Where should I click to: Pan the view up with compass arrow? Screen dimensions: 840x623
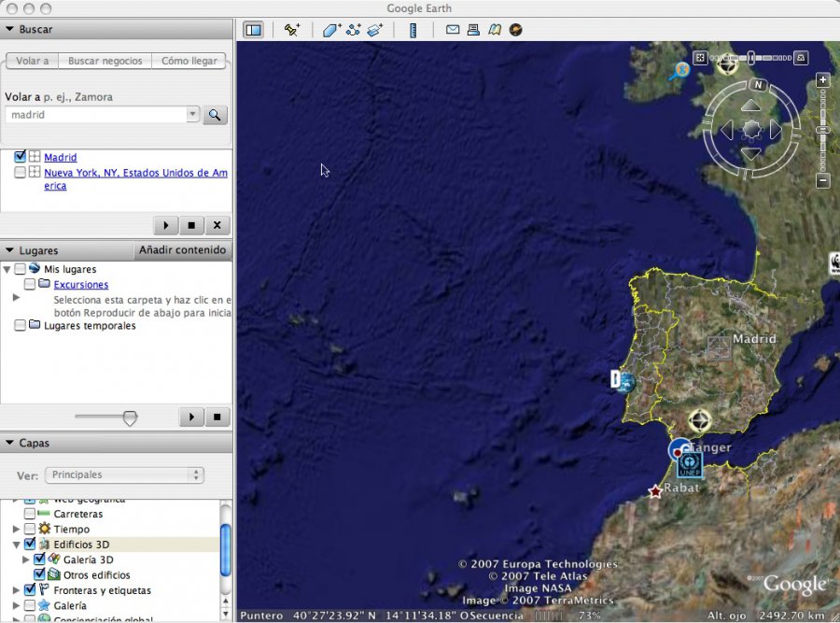click(751, 106)
